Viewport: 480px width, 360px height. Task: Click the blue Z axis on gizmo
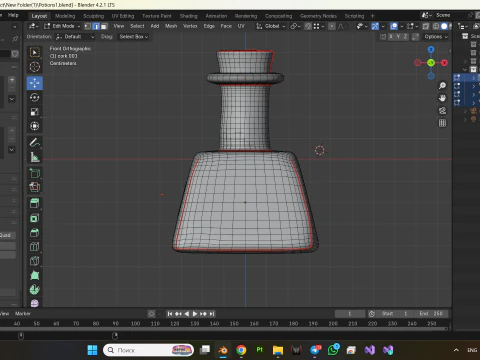point(431,50)
